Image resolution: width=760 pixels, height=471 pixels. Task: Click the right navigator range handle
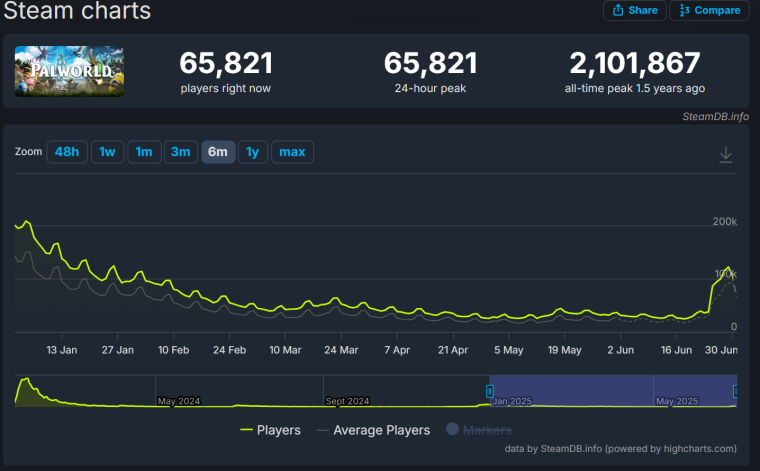tap(735, 391)
